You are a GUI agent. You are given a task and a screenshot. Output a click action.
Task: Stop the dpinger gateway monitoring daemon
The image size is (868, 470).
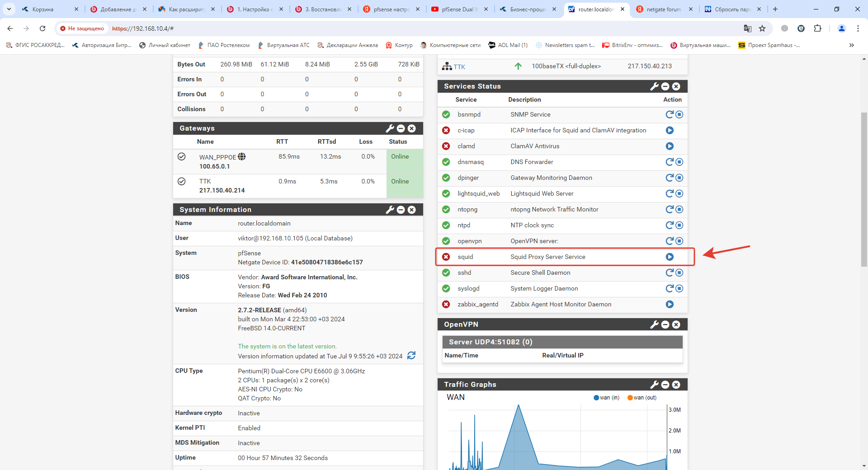tap(679, 178)
